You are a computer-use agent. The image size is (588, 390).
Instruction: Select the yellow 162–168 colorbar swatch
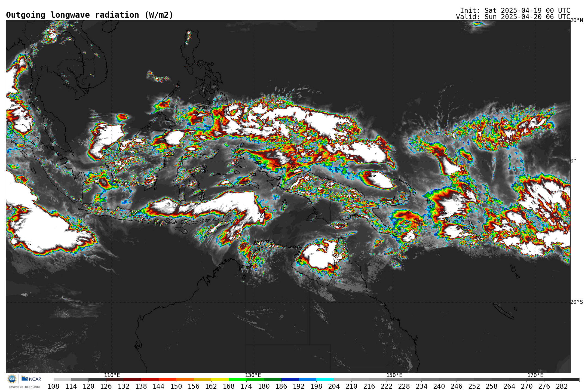[x=220, y=379]
